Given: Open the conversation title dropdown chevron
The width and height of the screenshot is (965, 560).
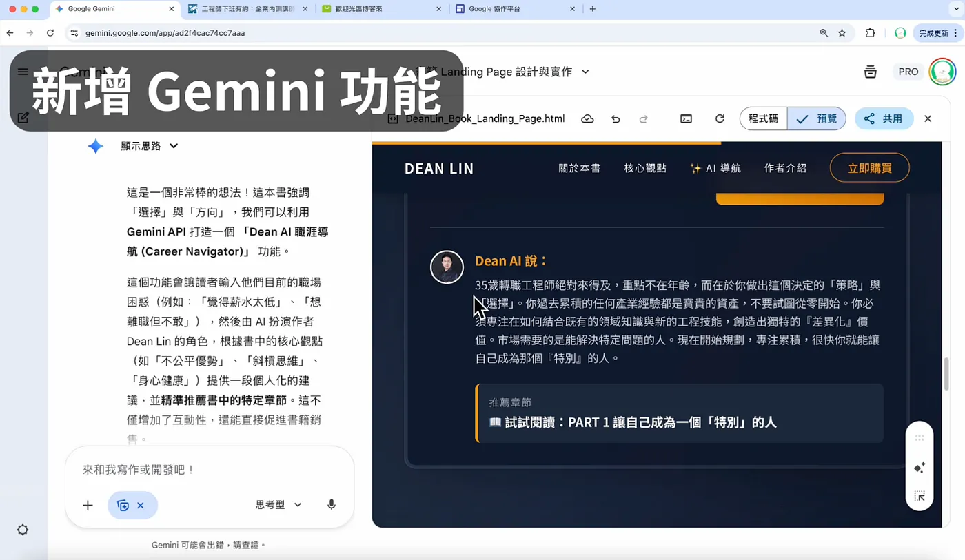Looking at the screenshot, I should coord(585,72).
